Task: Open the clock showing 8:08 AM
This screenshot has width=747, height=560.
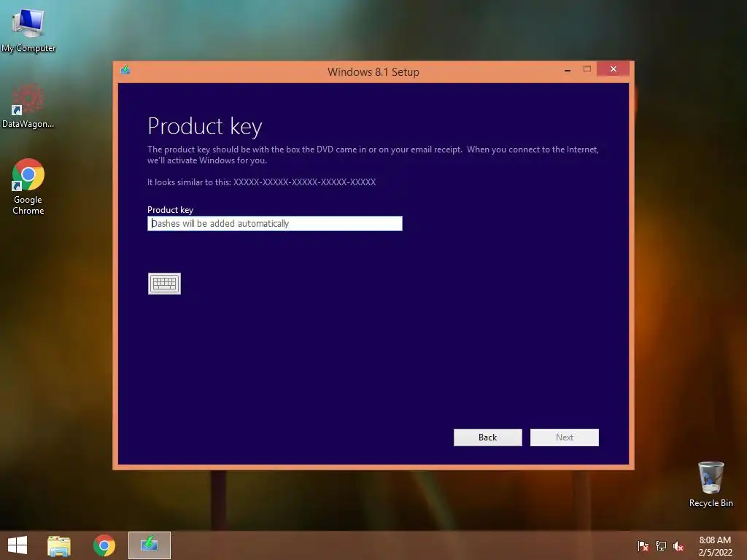Action: (x=715, y=546)
